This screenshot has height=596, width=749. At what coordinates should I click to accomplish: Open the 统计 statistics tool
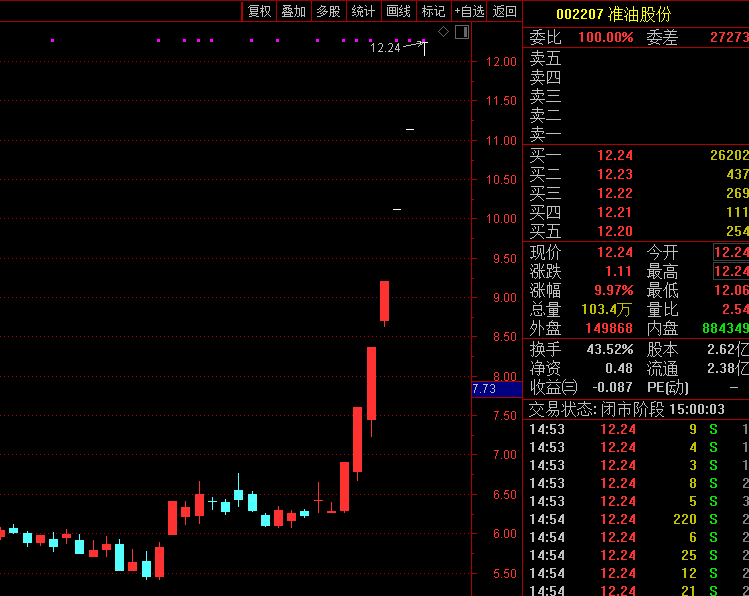363,11
